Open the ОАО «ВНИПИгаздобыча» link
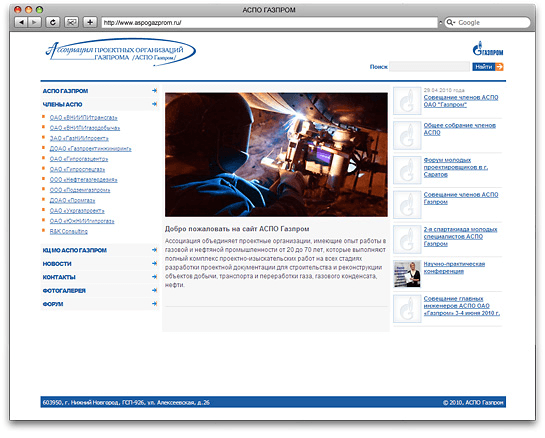This screenshot has width=545, height=438. click(x=85, y=128)
